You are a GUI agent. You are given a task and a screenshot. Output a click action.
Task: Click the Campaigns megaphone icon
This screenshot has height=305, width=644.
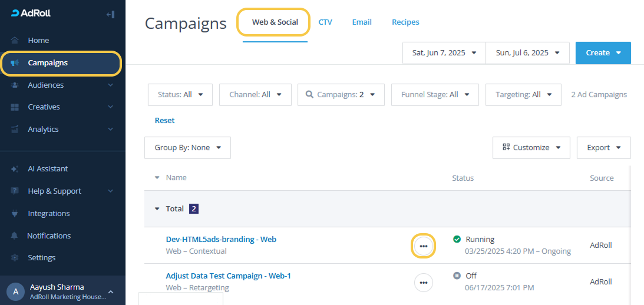tap(15, 63)
